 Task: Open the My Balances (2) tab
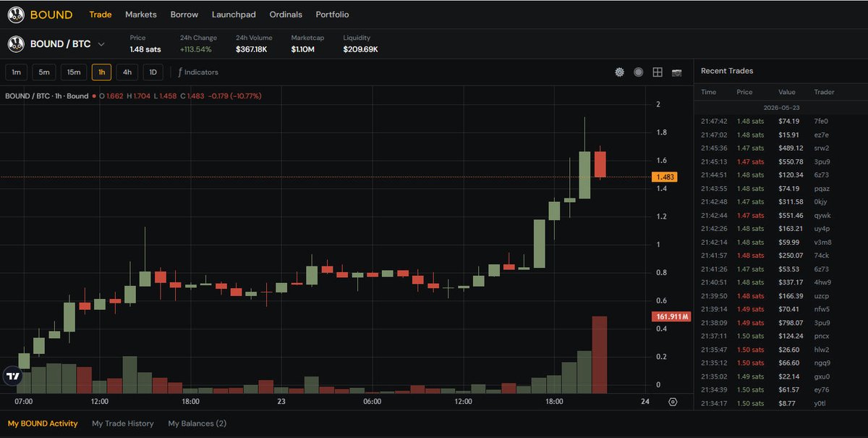tap(197, 424)
